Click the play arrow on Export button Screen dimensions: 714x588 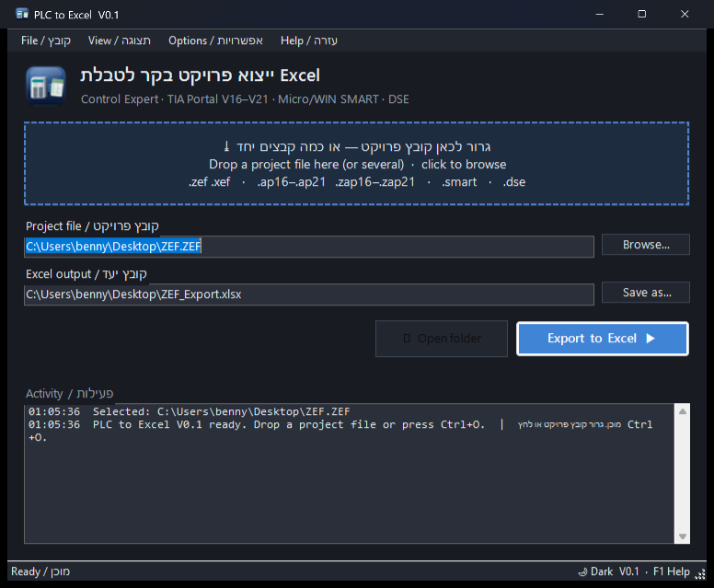coord(651,339)
